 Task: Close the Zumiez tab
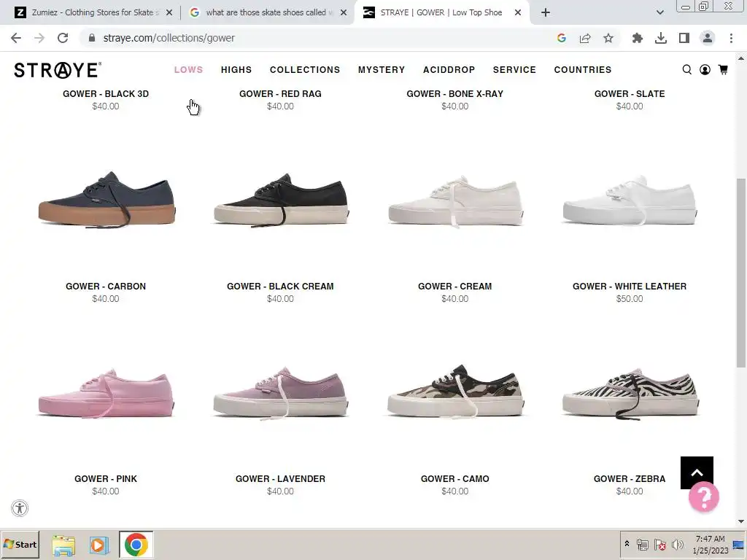pos(169,13)
